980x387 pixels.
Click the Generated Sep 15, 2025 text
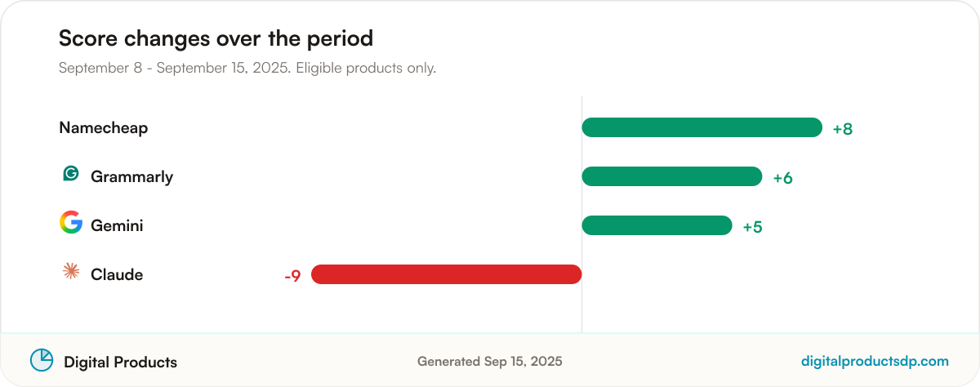point(490,361)
